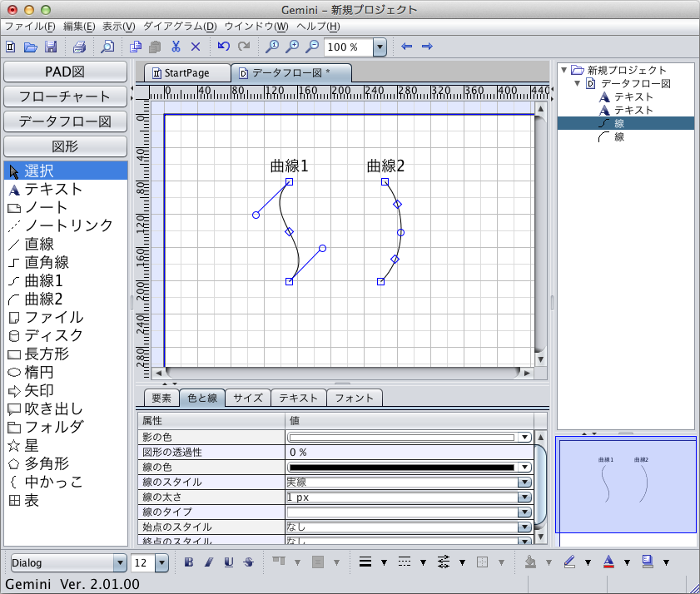Open the 線のスタイル dropdown
Image resolution: width=700 pixels, height=594 pixels.
pos(524,482)
